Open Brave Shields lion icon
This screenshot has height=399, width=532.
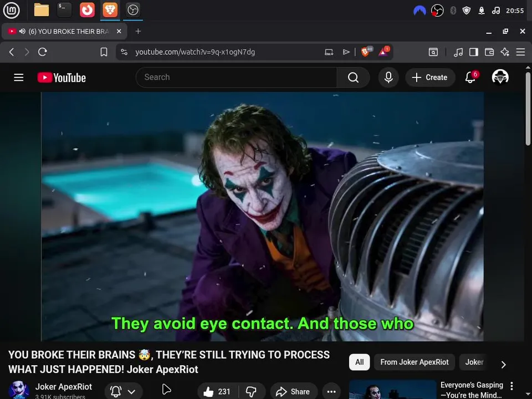coord(366,52)
